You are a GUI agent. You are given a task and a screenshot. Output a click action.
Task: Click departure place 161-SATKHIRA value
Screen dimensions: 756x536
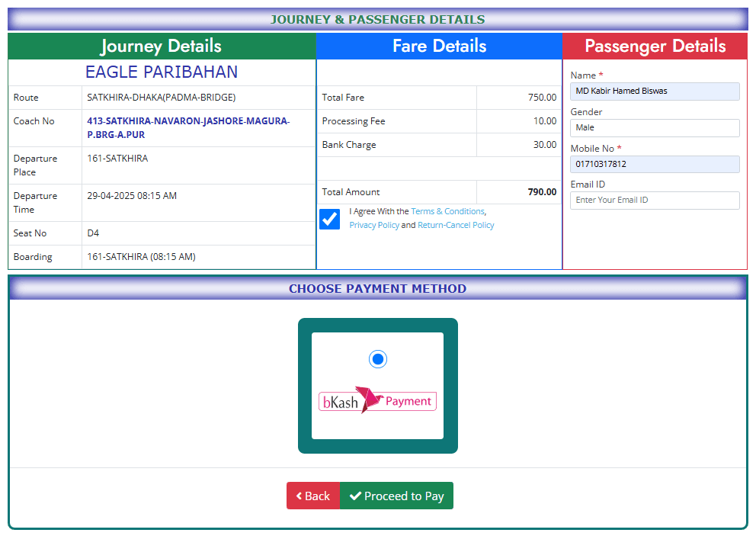click(x=117, y=159)
